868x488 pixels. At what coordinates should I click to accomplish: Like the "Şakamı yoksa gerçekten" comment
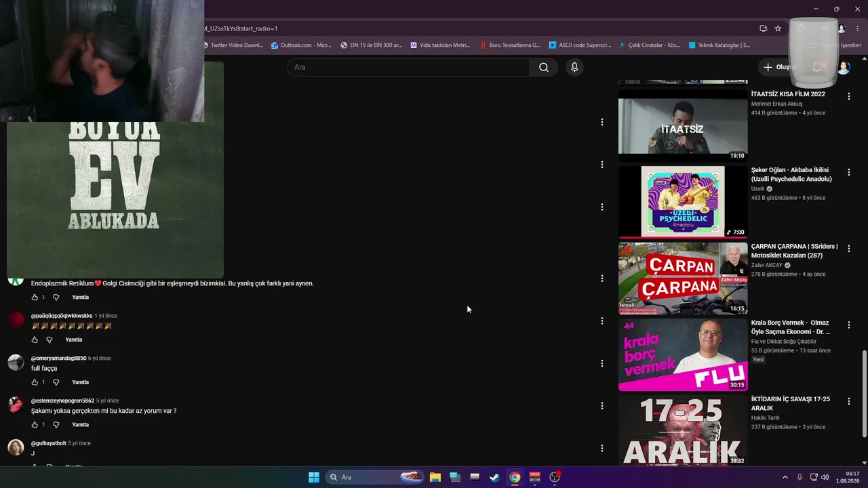click(35, 425)
